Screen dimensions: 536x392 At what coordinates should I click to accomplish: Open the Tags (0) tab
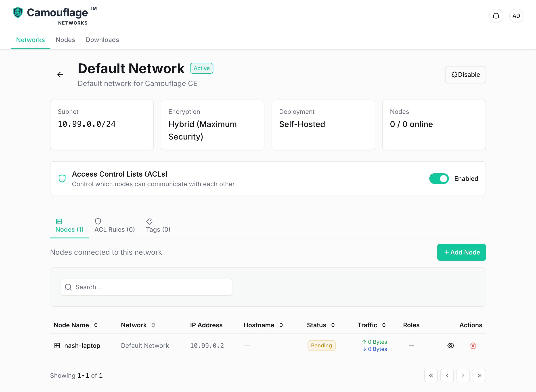tap(158, 226)
